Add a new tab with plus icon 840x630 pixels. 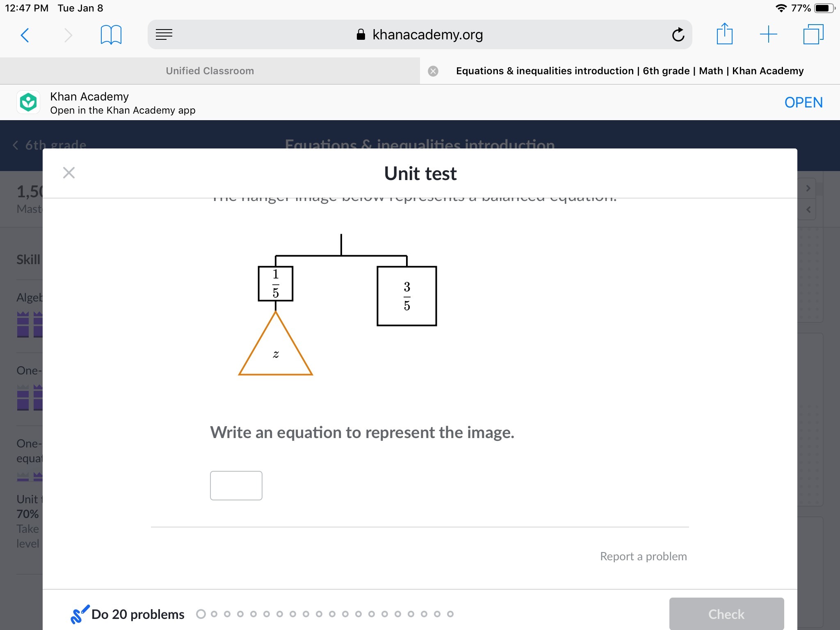pos(768,34)
